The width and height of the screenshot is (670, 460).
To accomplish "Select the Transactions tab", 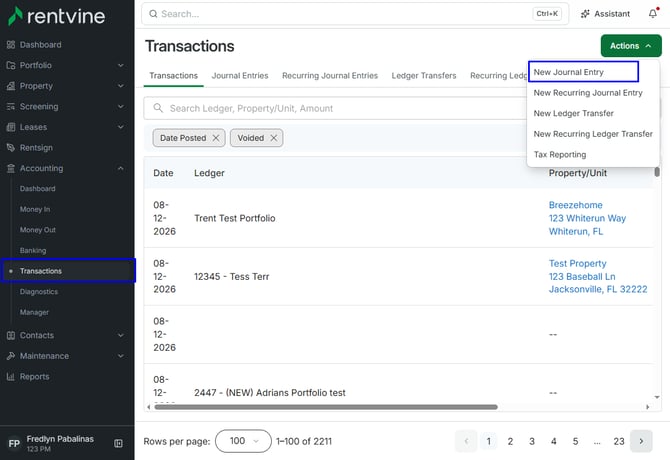I will 173,76.
